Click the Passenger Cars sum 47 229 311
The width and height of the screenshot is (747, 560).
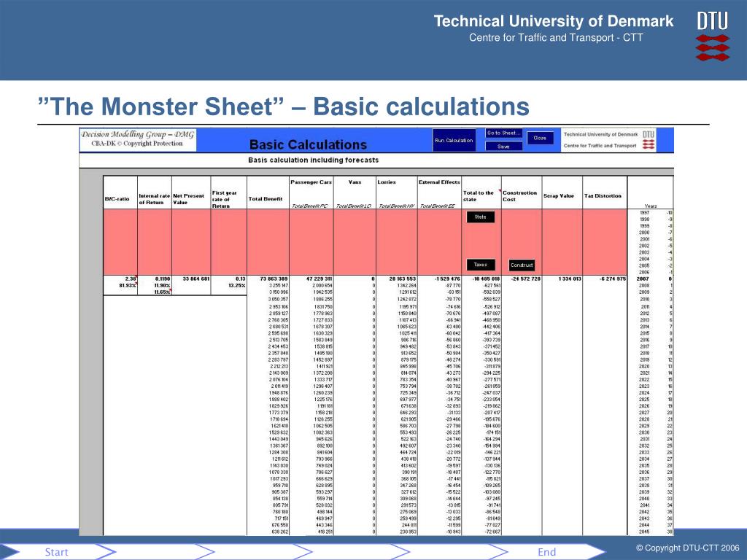click(x=319, y=279)
